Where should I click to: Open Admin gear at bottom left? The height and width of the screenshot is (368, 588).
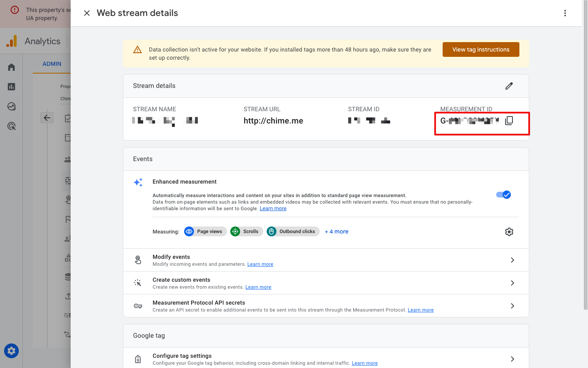11,351
